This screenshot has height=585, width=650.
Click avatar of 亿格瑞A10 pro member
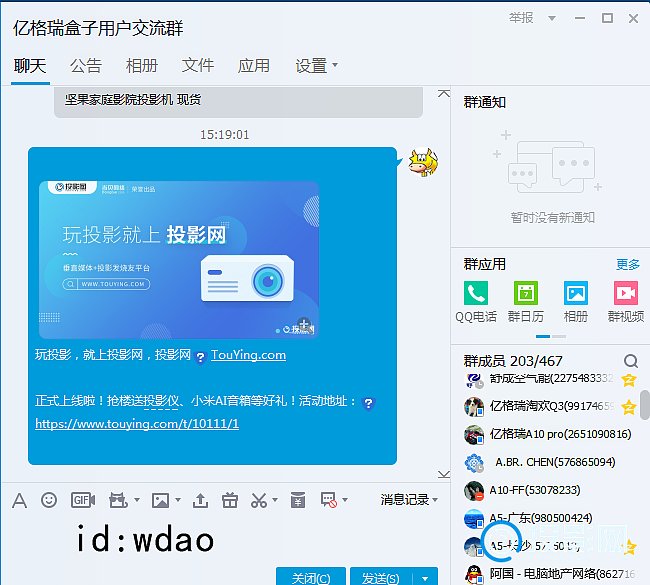[474, 435]
